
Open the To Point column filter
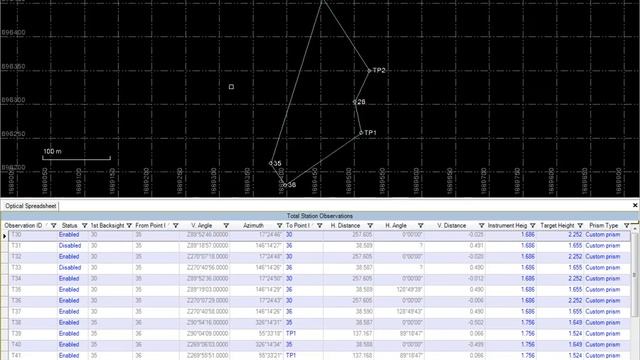(320, 226)
